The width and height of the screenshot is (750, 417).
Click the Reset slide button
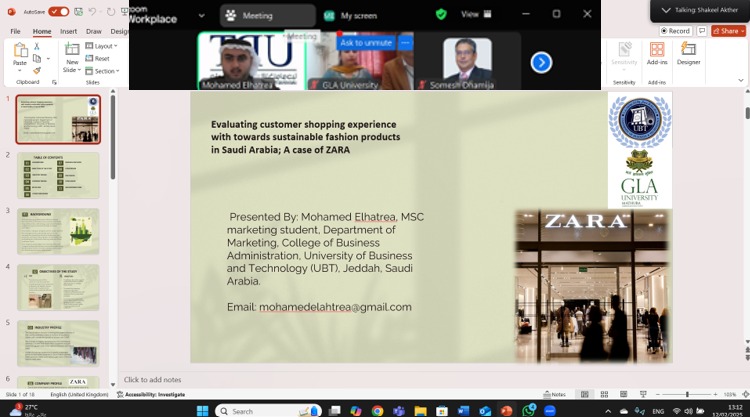(98, 58)
